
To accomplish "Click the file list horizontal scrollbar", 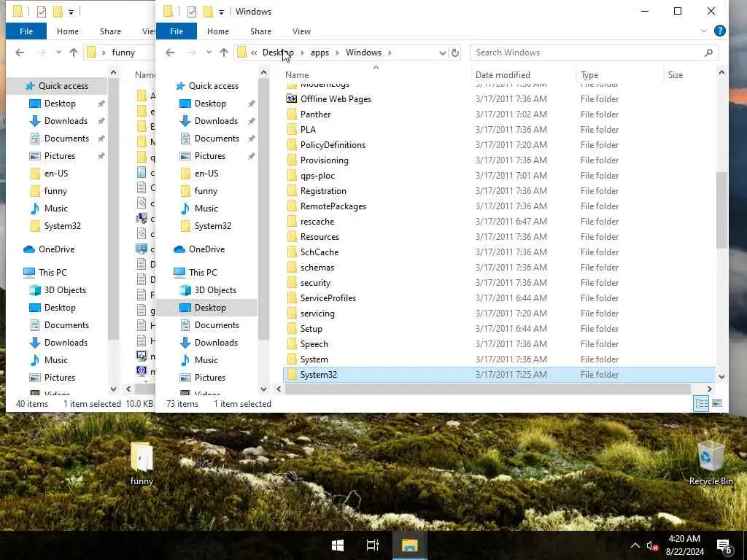I will (487, 389).
